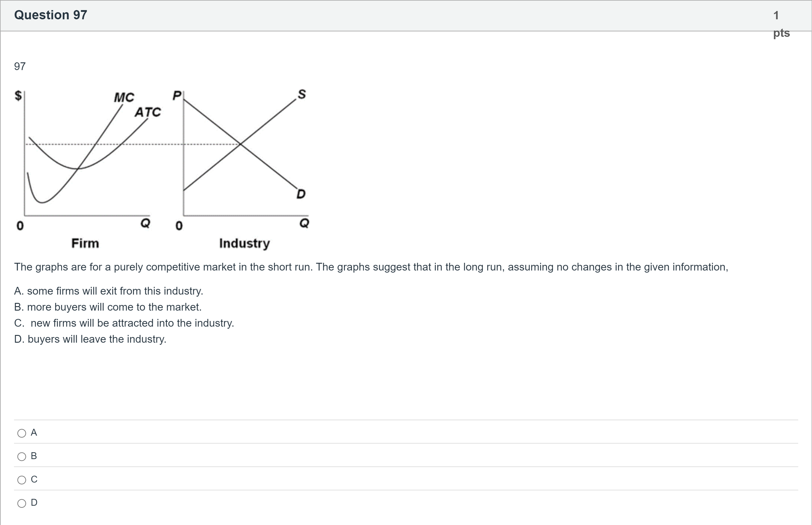Mark answer C as selected

[22, 480]
